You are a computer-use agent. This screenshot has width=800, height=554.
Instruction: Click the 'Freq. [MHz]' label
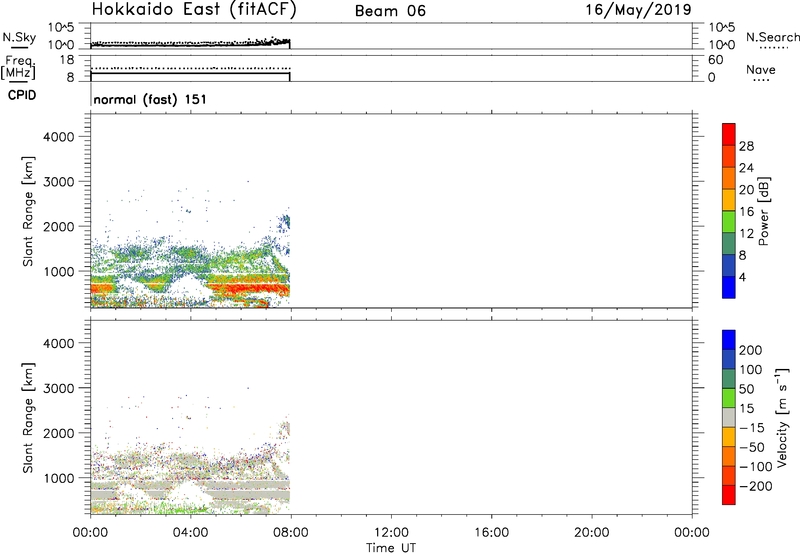pyautogui.click(x=18, y=68)
